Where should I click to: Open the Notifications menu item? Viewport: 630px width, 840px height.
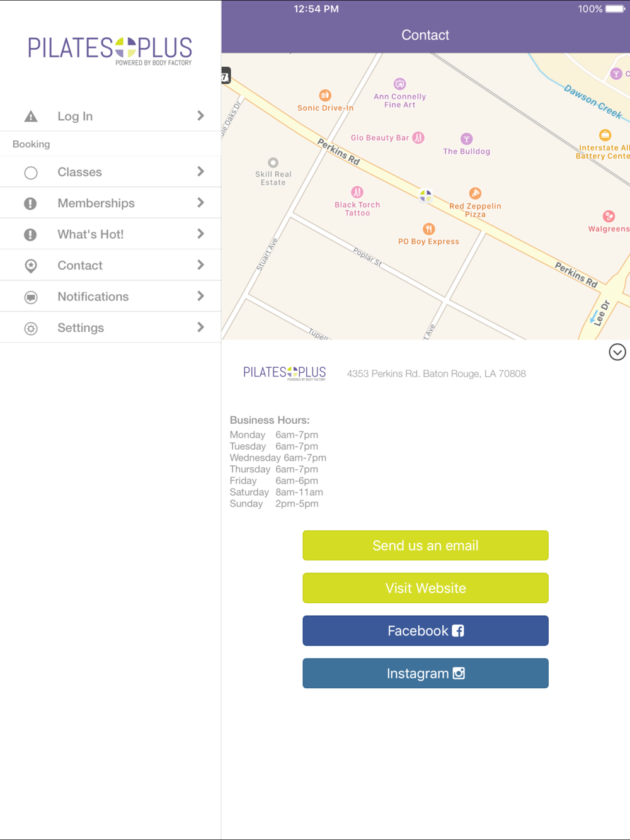110,297
